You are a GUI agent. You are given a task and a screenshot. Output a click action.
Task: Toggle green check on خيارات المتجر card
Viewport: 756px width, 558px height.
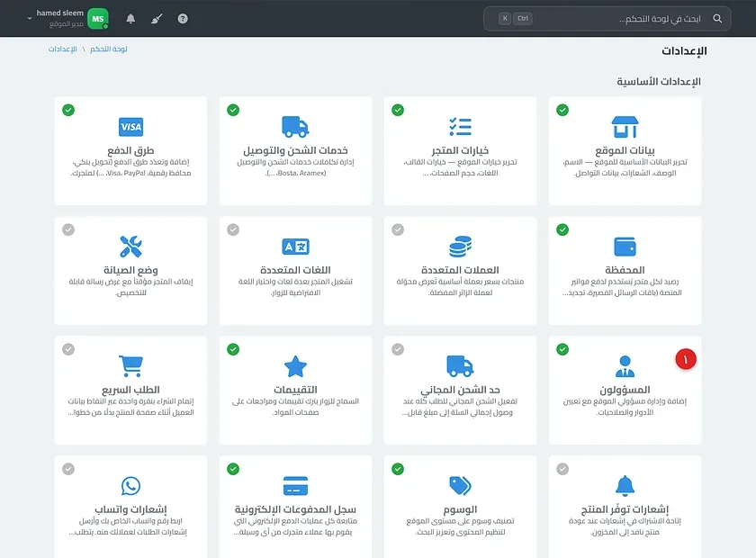click(398, 110)
